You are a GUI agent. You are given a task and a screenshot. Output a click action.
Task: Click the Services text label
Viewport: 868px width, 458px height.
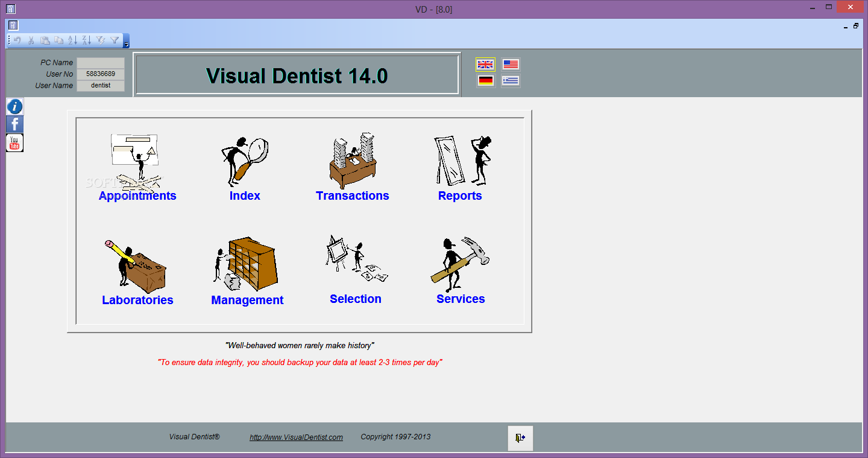(x=461, y=299)
